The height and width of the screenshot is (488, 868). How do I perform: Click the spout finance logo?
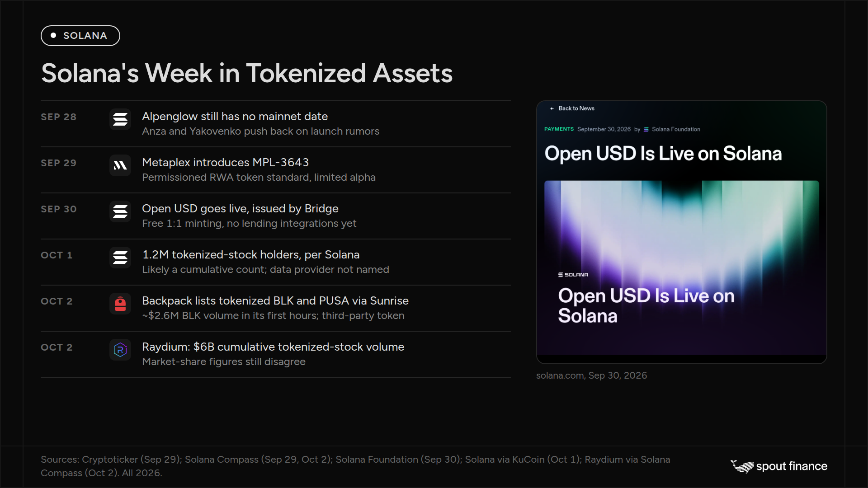[x=779, y=466]
